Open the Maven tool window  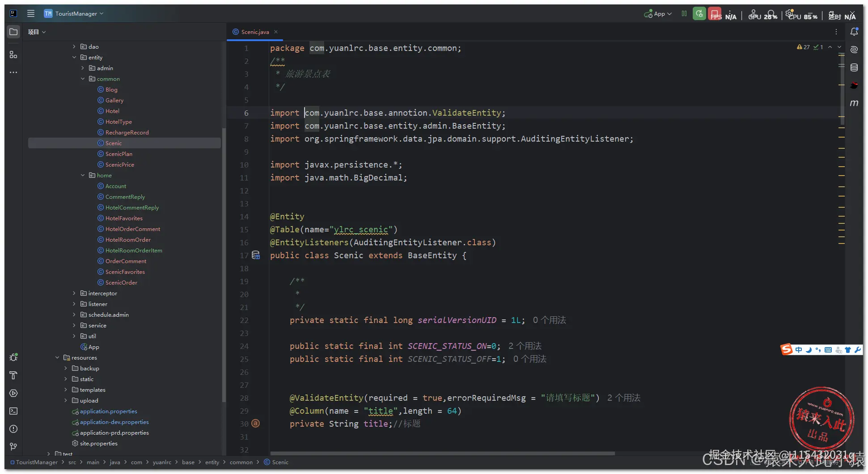coord(854,103)
